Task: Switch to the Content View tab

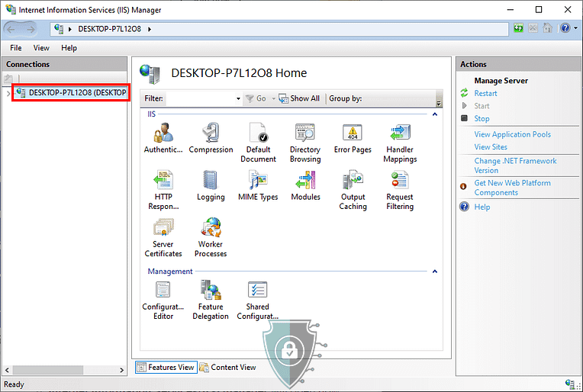Action: 227,367
